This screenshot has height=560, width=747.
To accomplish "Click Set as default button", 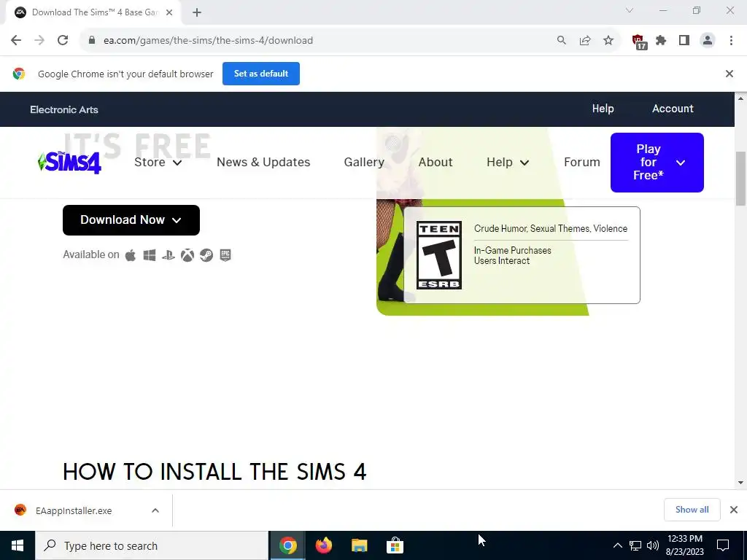I will tap(261, 74).
